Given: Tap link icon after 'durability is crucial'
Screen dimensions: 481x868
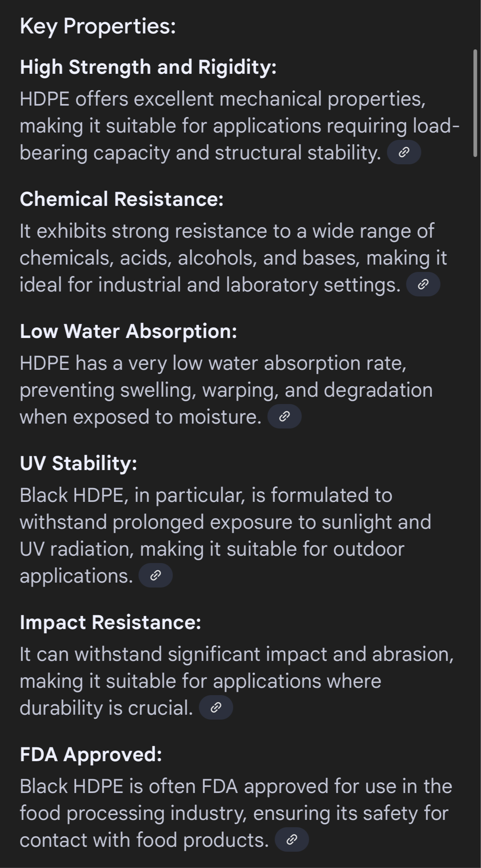Looking at the screenshot, I should (216, 707).
